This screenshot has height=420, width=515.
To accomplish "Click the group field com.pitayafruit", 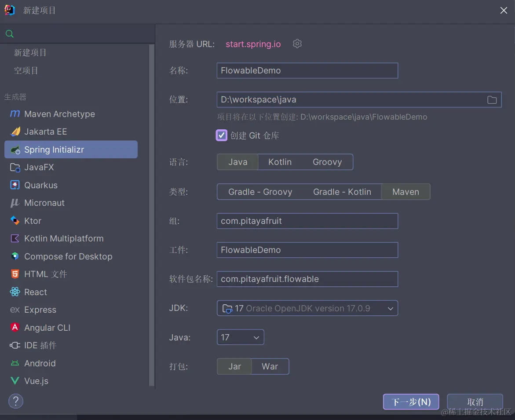I will coord(307,221).
